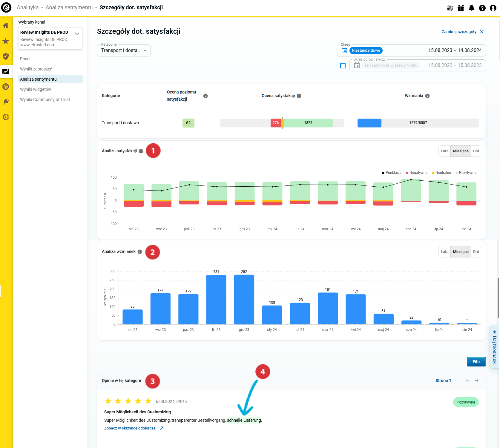Screen dimensions: 500x448
Task: Go to Wyniki zaproszeń menu item
Action: (x=36, y=69)
